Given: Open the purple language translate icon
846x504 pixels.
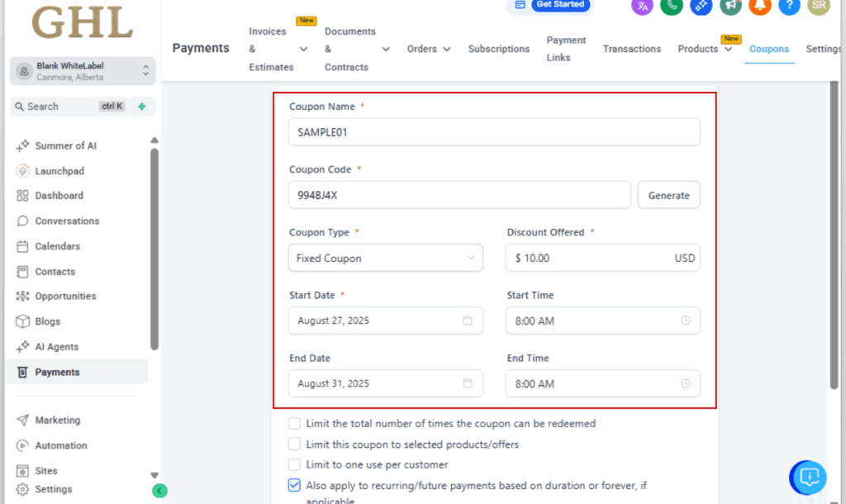Looking at the screenshot, I should pos(642,6).
